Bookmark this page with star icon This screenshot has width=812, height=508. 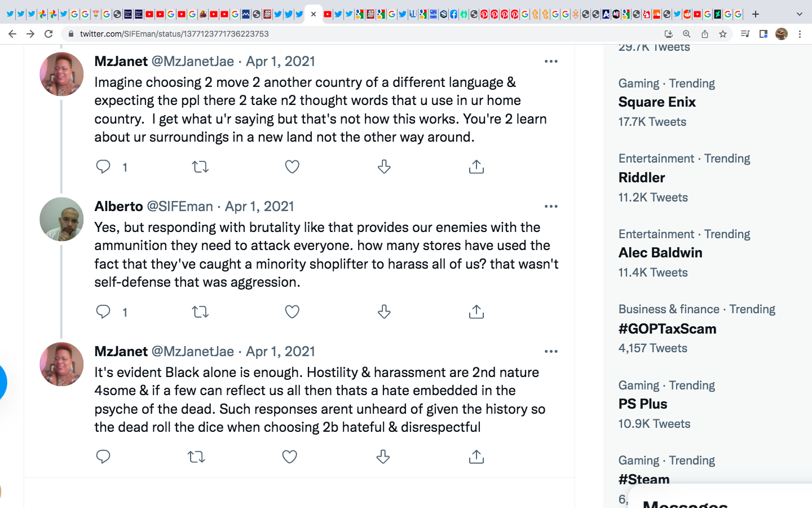pyautogui.click(x=723, y=34)
